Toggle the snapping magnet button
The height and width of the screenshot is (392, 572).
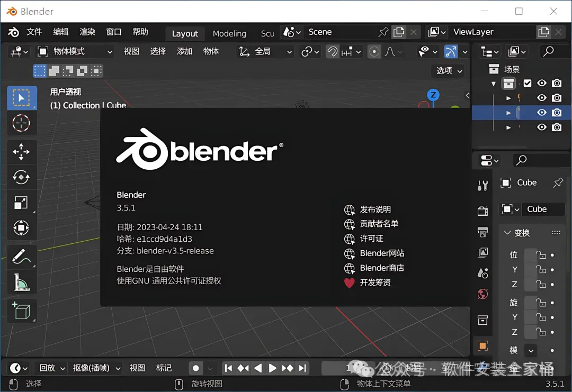332,52
